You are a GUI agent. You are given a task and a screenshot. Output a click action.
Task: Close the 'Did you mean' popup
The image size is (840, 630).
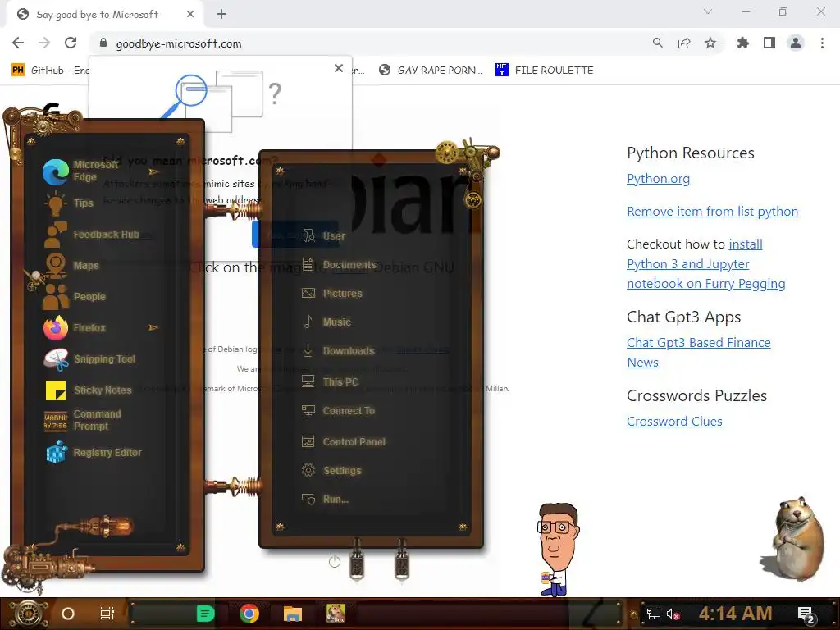(339, 68)
